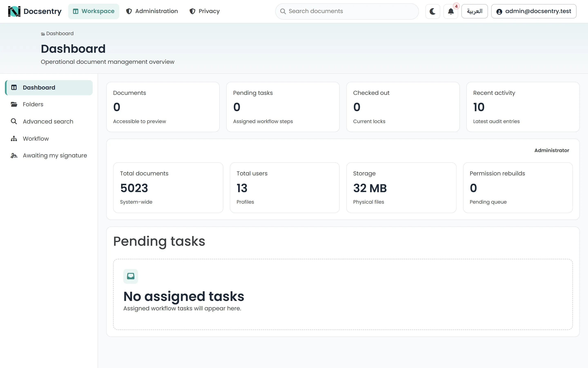Switch language to العربية
The image size is (588, 368).
[474, 11]
